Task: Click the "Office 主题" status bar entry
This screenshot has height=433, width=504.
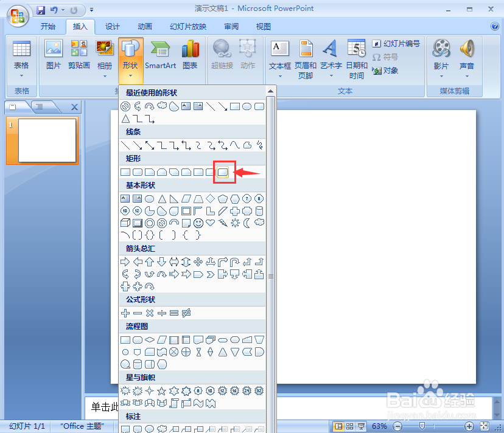Action: click(82, 426)
